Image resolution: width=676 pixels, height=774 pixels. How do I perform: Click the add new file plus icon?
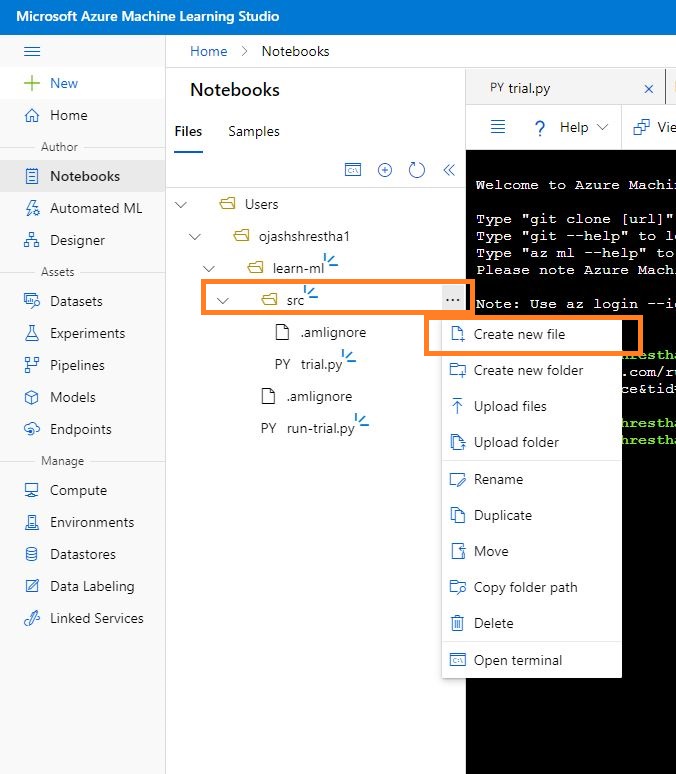(x=385, y=170)
